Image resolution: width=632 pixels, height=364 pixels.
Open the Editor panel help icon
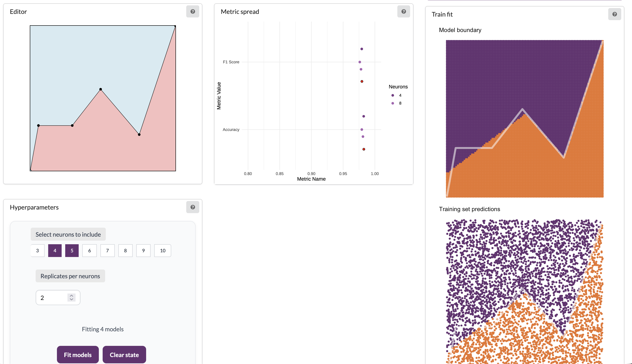193,11
